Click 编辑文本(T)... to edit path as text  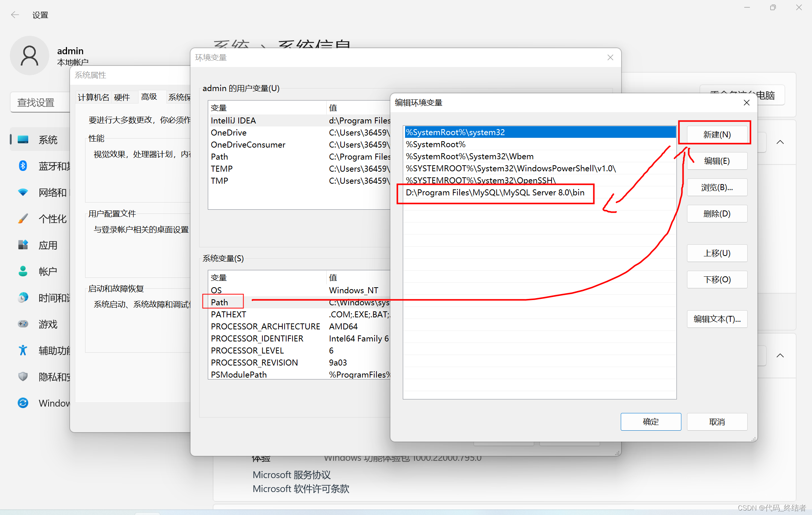pos(716,319)
